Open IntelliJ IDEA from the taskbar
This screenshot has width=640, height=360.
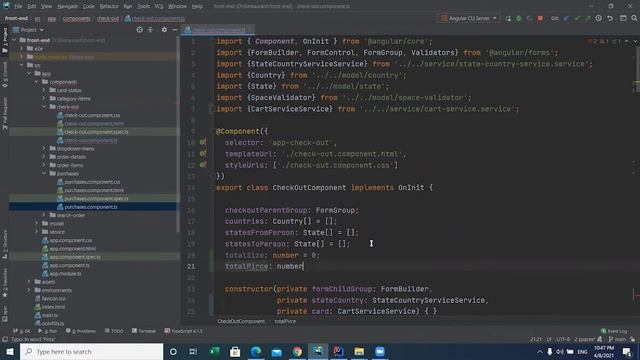338,351
